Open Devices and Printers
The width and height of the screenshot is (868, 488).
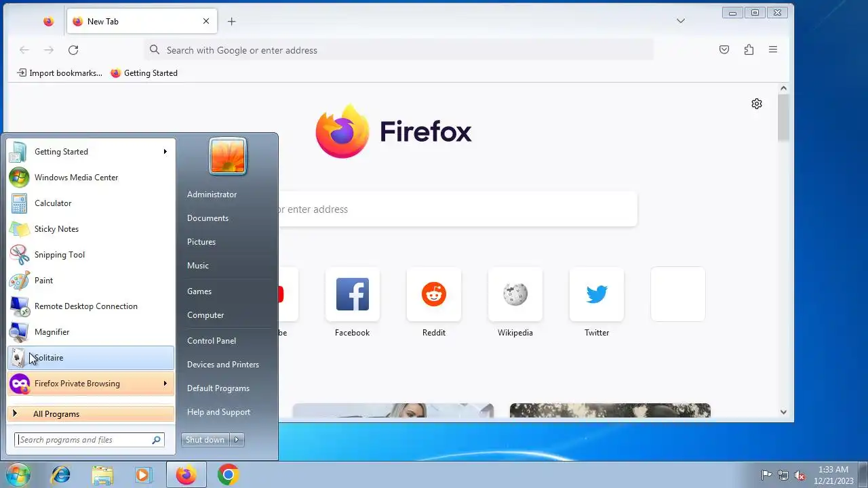pos(223,365)
